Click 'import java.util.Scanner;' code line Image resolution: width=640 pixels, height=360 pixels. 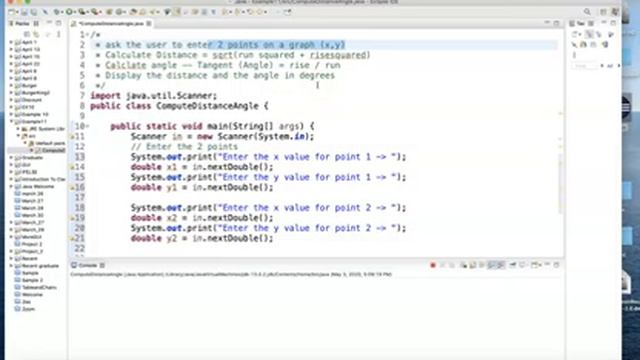coord(153,96)
